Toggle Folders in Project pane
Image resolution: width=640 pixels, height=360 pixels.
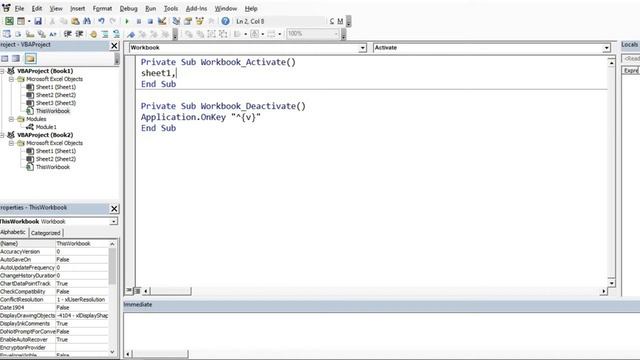point(30,59)
